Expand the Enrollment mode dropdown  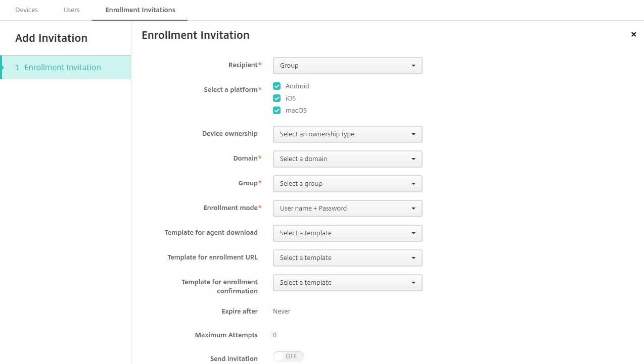click(x=347, y=209)
